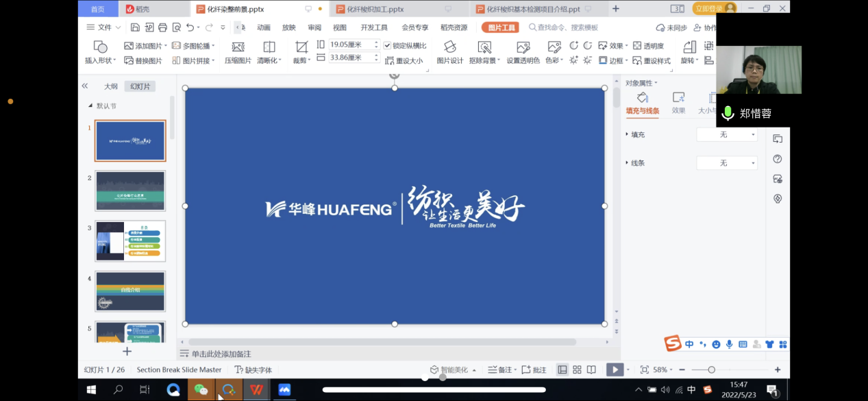Click Comments (批注) button in status bar

click(x=534, y=369)
